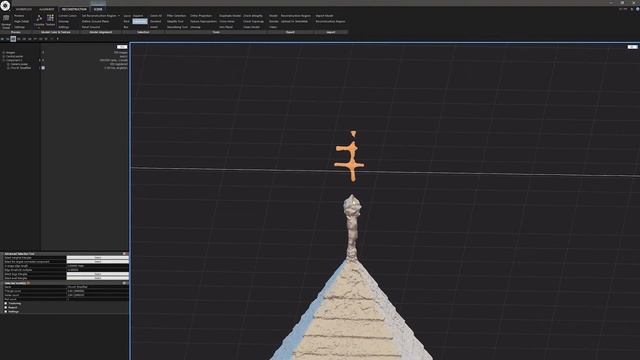
Task: Click Reset Ground
Action: (91, 27)
